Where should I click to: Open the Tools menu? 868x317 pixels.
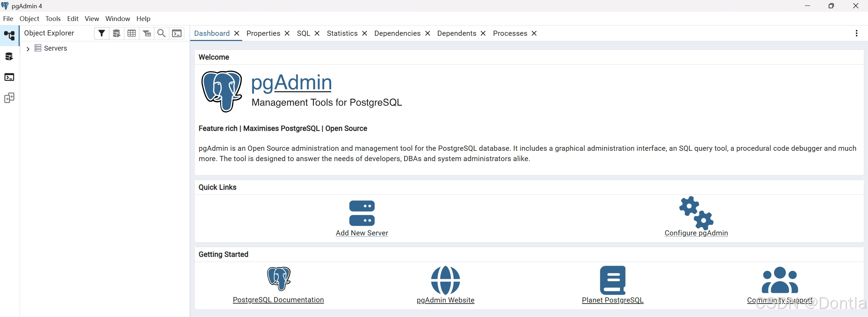click(53, 19)
